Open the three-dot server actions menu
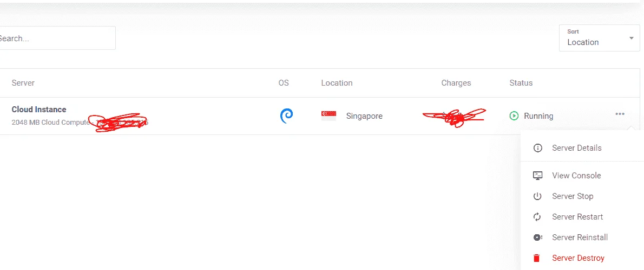Viewport: 644px width, 270px height. (620, 114)
